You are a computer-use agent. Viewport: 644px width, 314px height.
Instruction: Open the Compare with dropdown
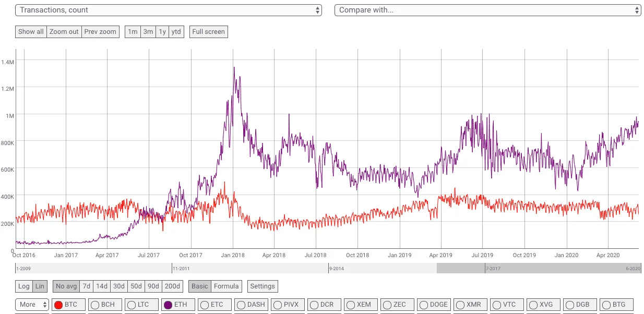point(487,10)
